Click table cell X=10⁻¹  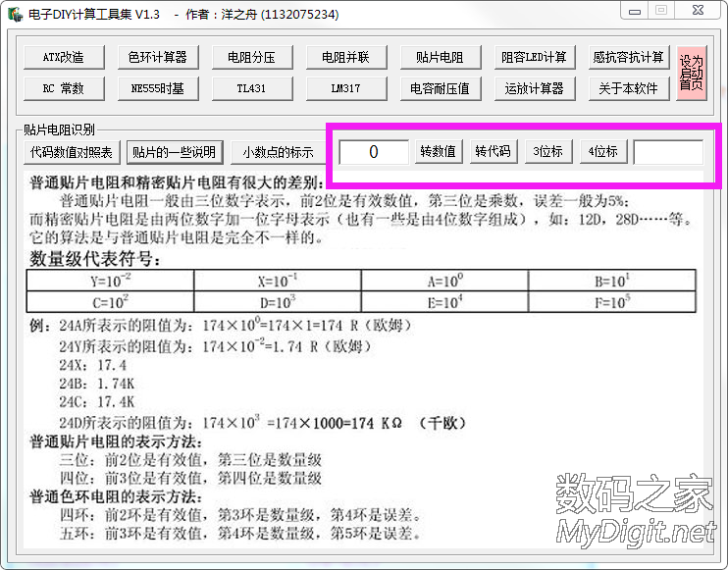(278, 281)
